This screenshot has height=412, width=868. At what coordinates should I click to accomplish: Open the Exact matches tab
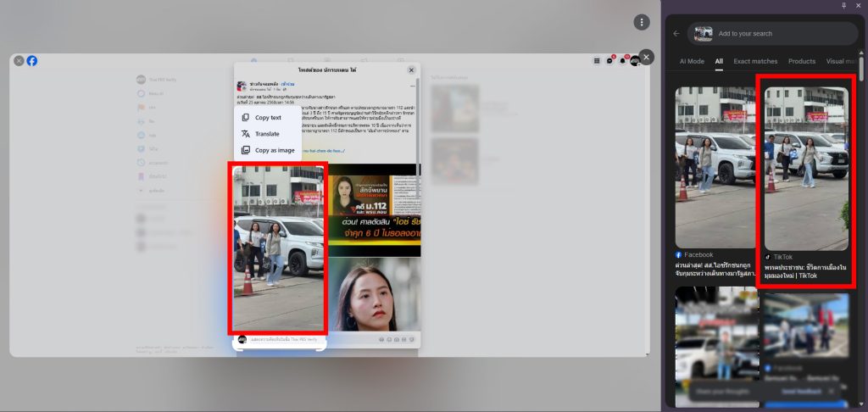[x=755, y=62]
